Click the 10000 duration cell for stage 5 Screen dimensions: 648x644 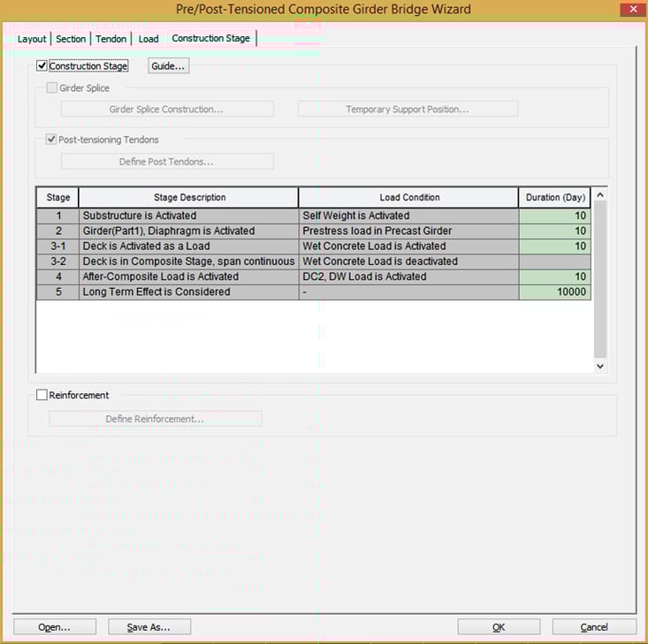[x=554, y=292]
